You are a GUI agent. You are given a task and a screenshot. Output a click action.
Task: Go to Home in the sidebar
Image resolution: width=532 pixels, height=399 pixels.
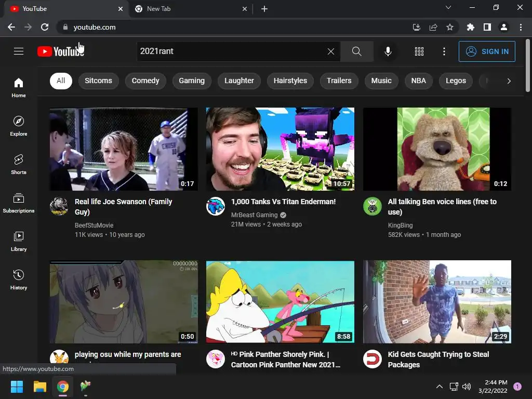click(19, 87)
